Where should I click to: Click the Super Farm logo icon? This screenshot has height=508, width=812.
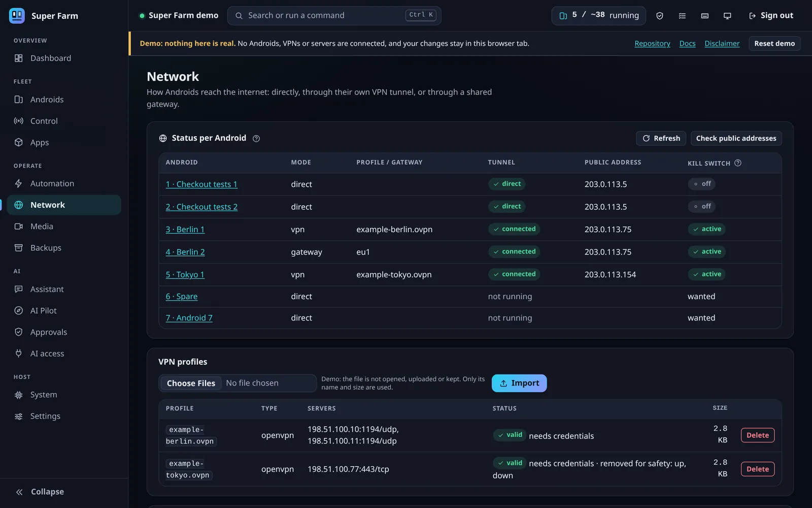click(17, 16)
